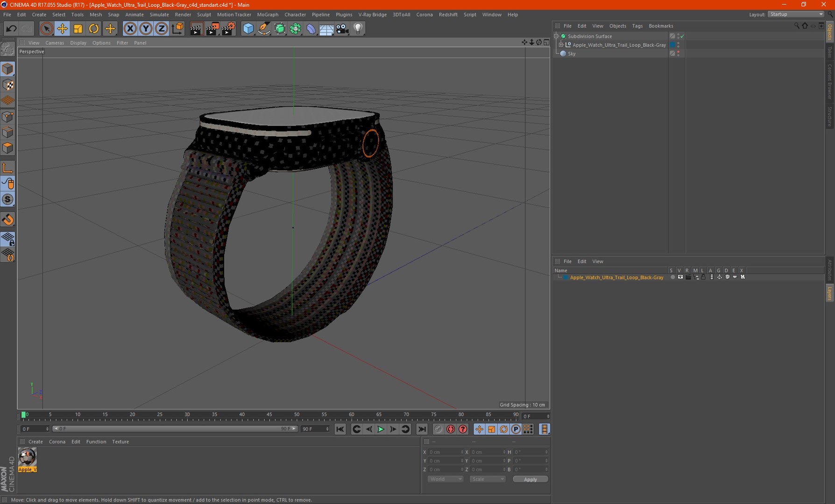This screenshot has width=835, height=504.
Task: Open the Sculpt menu
Action: [204, 14]
